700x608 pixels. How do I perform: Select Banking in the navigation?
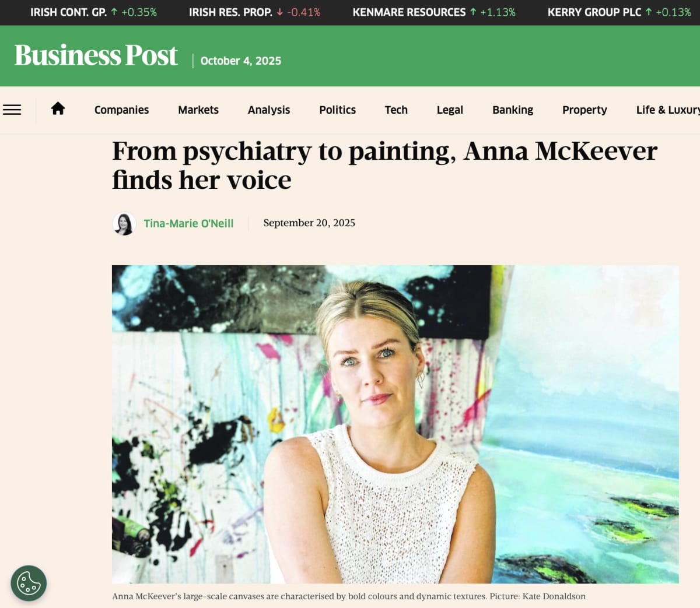coord(513,110)
